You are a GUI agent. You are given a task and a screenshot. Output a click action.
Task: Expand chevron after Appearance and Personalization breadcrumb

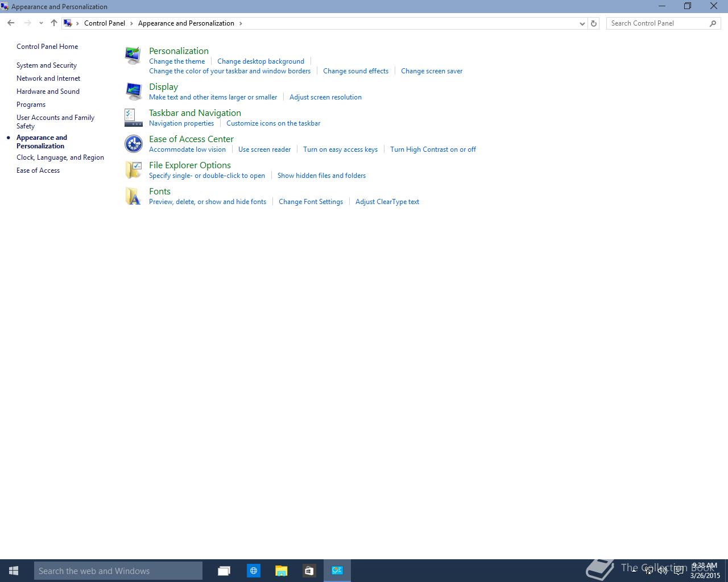coord(241,23)
